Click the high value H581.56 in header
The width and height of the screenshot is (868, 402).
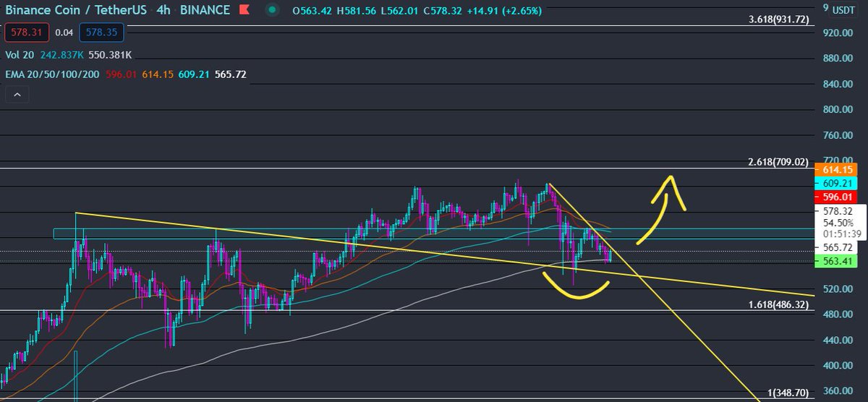pyautogui.click(x=357, y=11)
